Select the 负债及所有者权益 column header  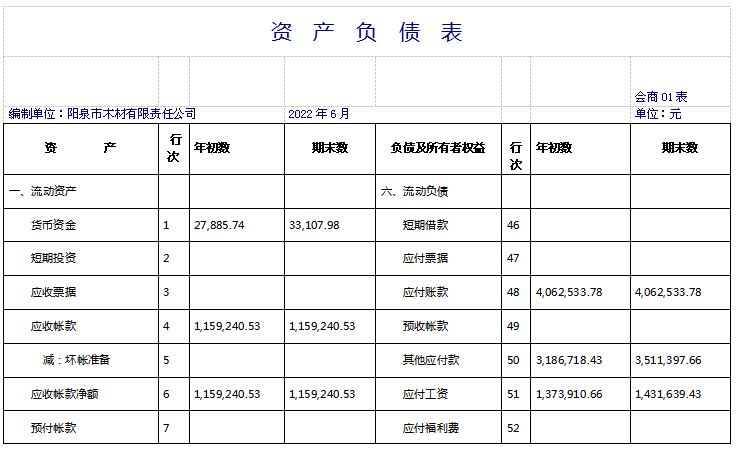(438, 148)
